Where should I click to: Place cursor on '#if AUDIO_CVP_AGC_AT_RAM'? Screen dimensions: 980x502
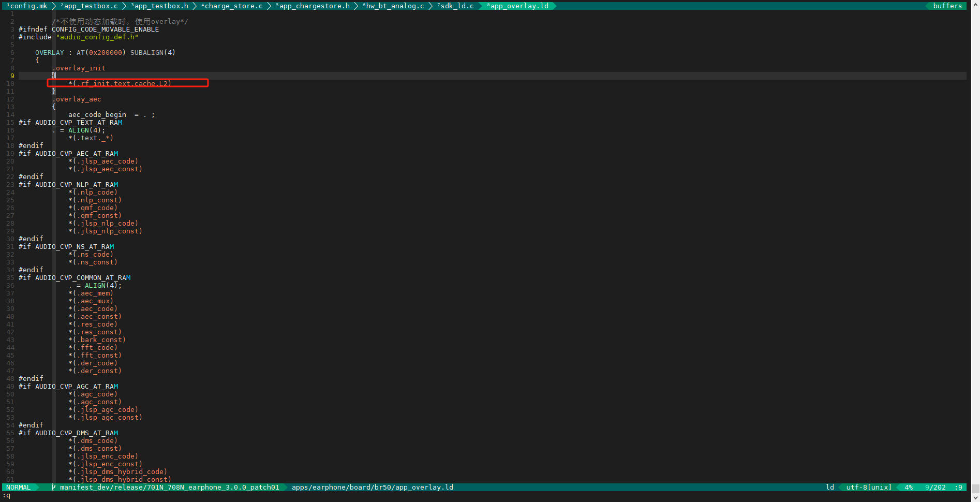click(68, 387)
